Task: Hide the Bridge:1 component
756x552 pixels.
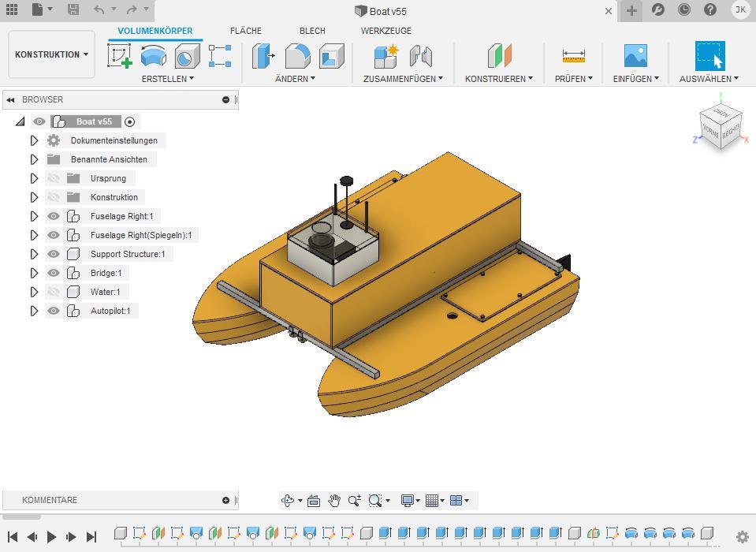Action: pos(54,273)
